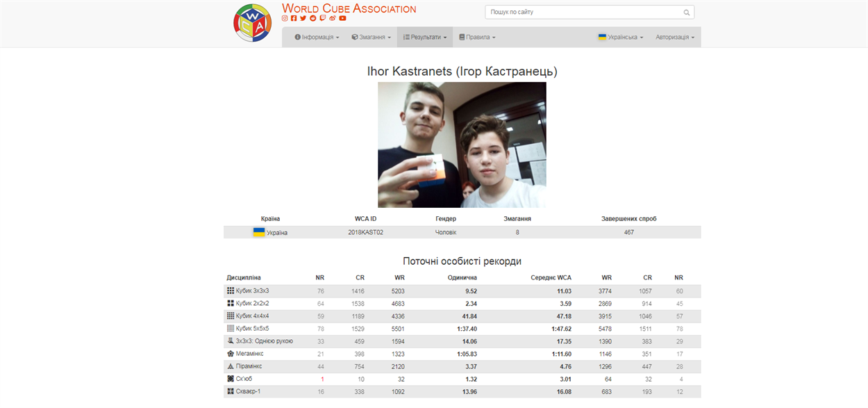This screenshot has height=408, width=868.
Task: Expand the Інформація menu
Action: [317, 37]
